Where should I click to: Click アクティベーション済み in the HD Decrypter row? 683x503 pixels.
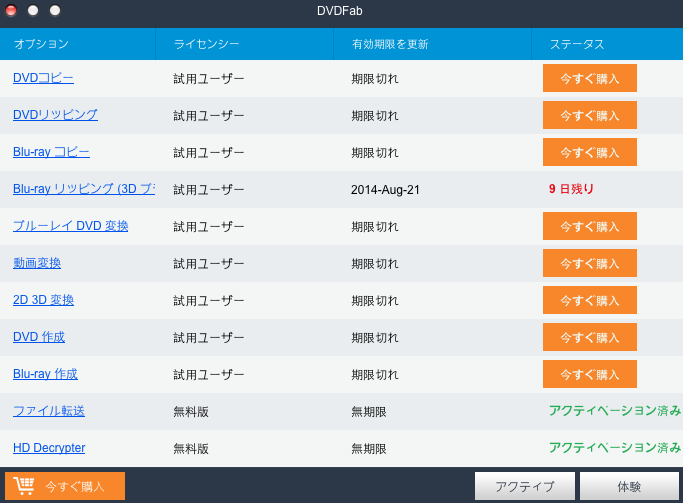pyautogui.click(x=615, y=448)
